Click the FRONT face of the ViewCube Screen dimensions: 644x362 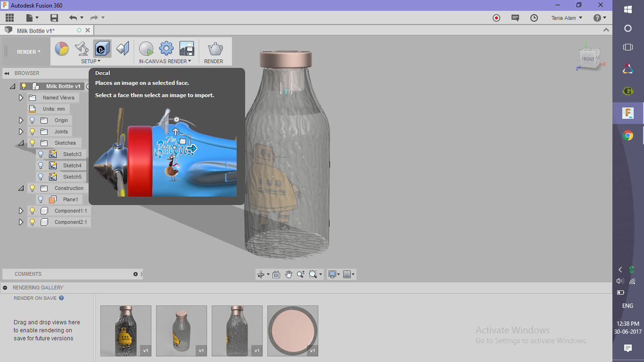click(x=588, y=59)
